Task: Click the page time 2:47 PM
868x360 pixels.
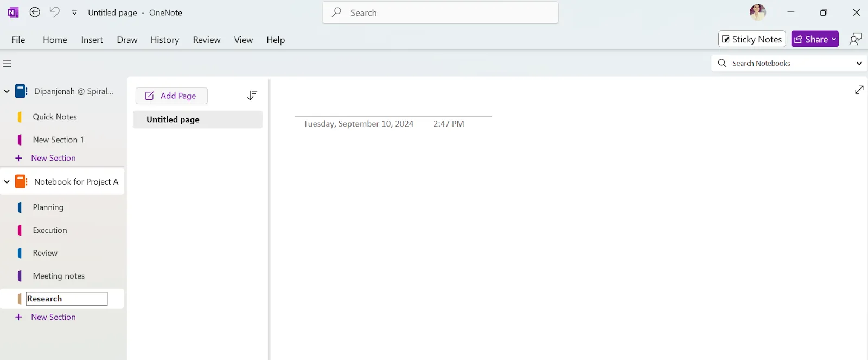Action: [x=449, y=124]
